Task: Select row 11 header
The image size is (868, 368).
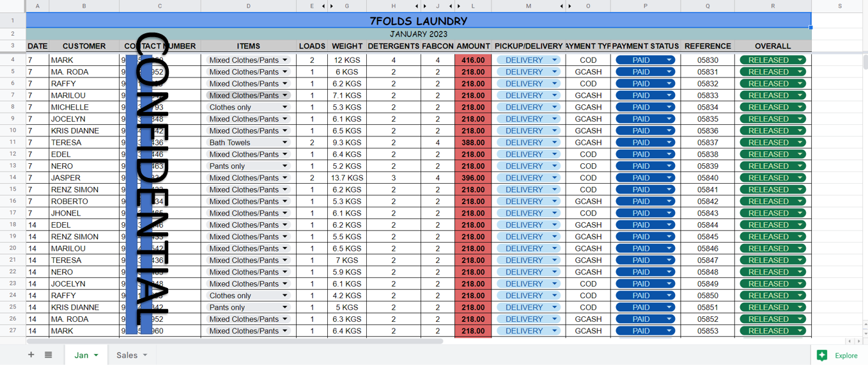Action: tap(13, 143)
